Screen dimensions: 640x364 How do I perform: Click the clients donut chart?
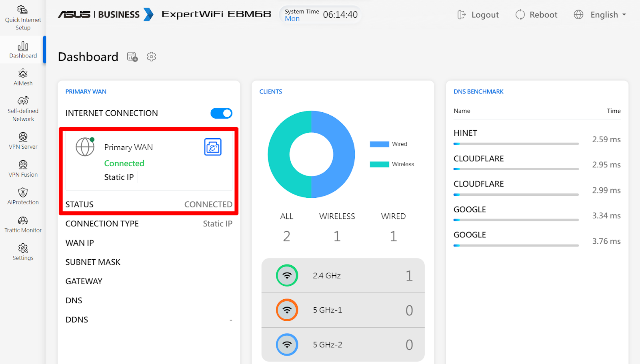(311, 154)
